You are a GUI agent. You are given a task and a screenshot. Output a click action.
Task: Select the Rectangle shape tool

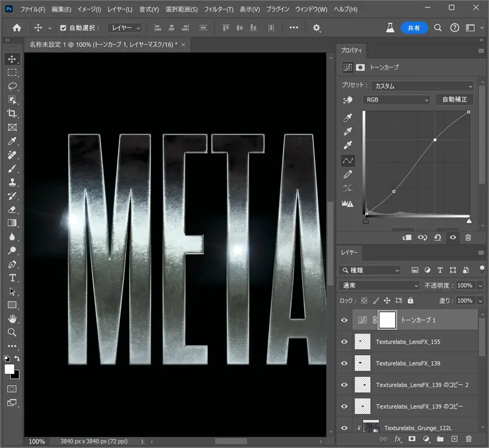click(x=12, y=305)
